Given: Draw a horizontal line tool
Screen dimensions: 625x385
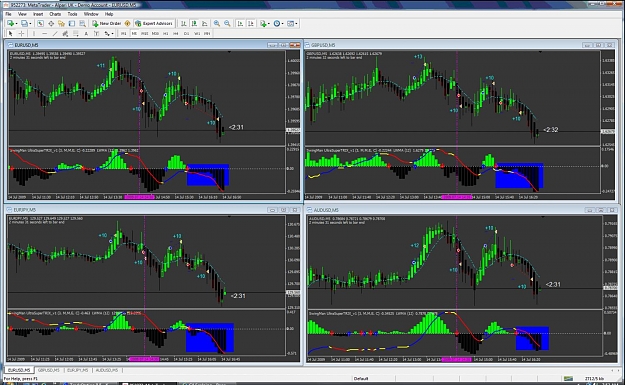Looking at the screenshot, I should 45,33.
